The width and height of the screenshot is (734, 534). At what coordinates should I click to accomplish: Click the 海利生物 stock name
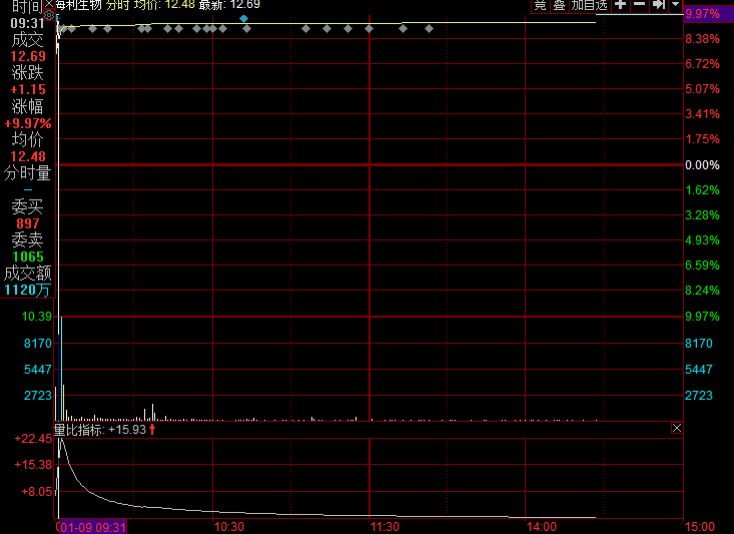[x=78, y=5]
